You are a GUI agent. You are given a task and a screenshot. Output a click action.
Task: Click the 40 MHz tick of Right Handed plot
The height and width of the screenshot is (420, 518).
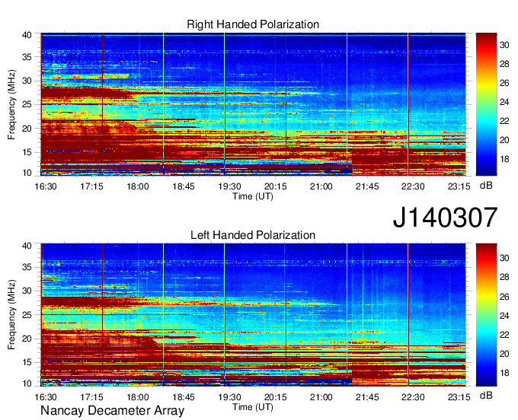27,35
